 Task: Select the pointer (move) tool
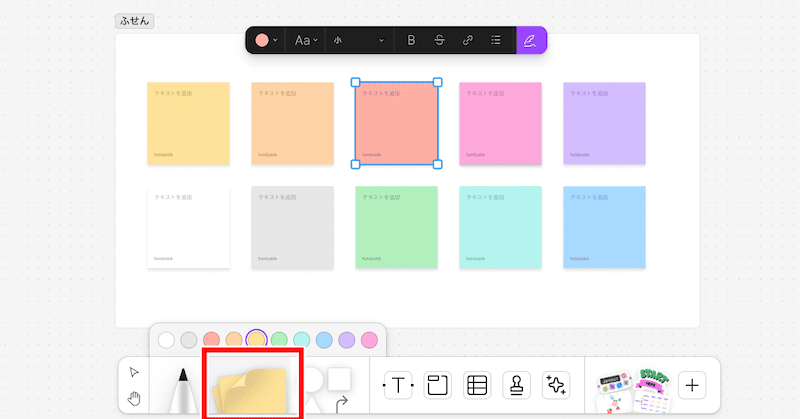pos(134,372)
